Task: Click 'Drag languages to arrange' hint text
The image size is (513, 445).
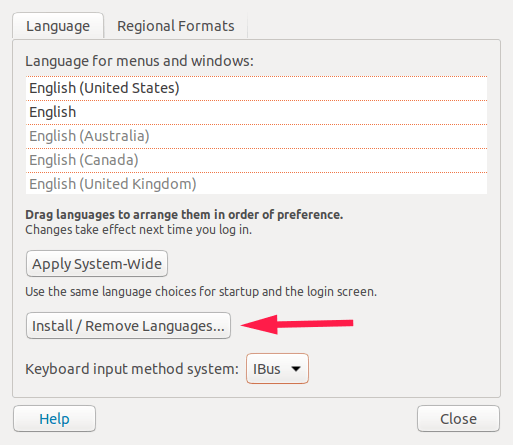Action: pyautogui.click(x=184, y=215)
